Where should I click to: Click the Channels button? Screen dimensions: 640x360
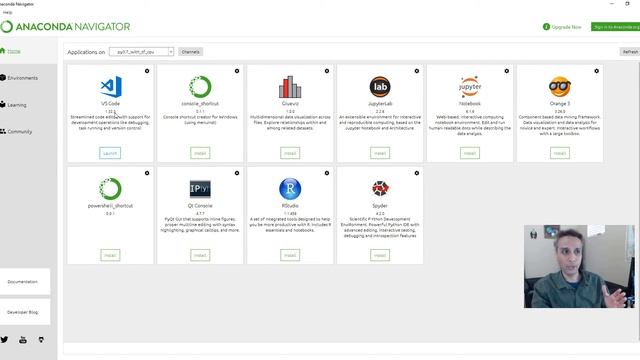tap(191, 52)
